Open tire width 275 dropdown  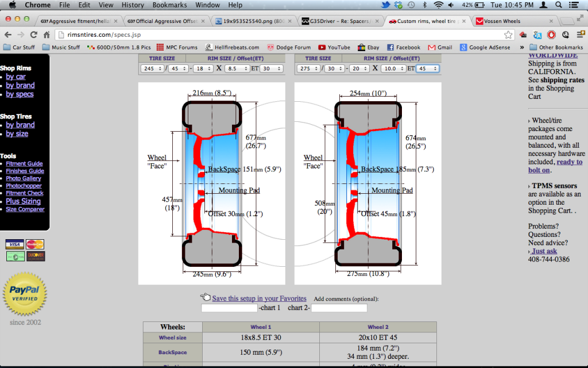click(x=308, y=68)
